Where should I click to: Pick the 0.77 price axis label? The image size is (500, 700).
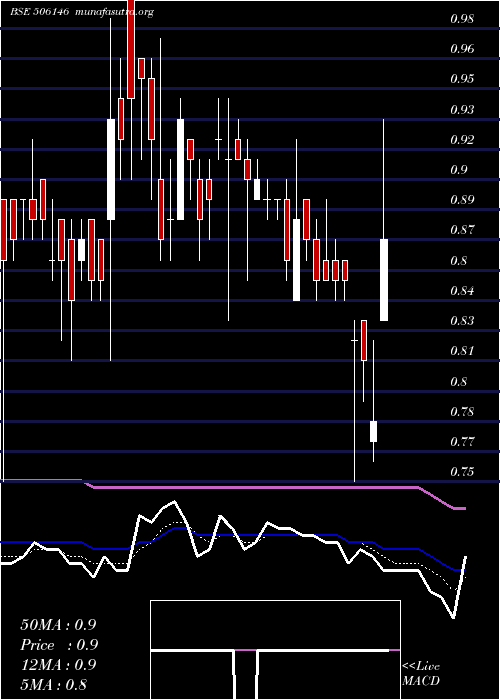(461, 442)
